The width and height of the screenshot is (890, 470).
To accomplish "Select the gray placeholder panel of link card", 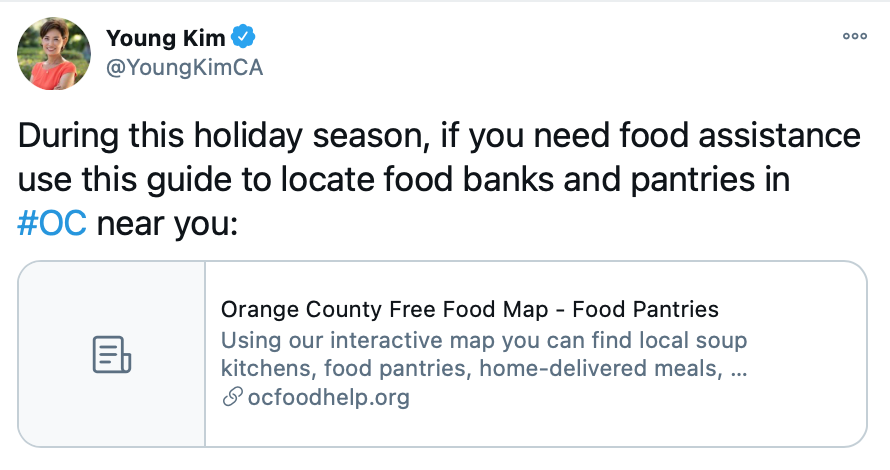I will 112,354.
